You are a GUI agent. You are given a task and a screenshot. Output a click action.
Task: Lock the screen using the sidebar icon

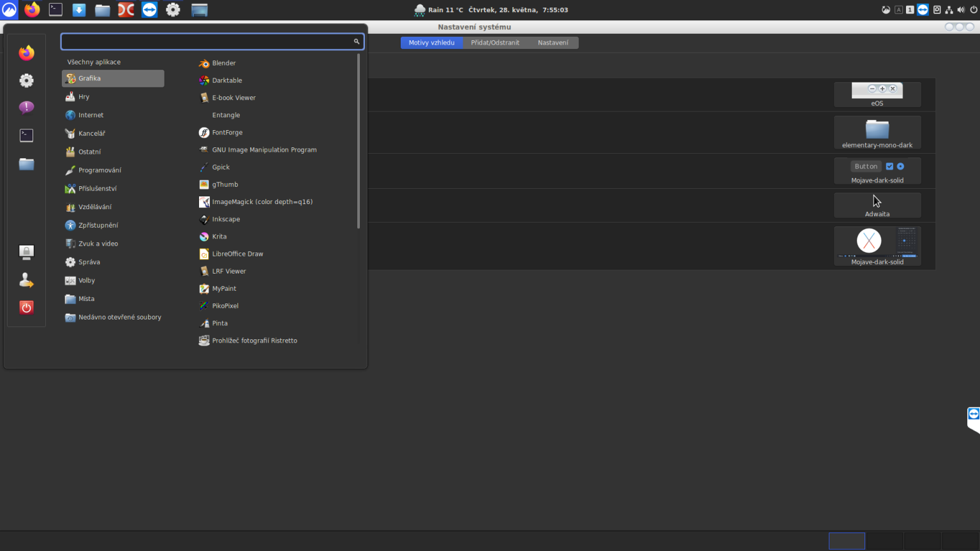click(x=26, y=252)
